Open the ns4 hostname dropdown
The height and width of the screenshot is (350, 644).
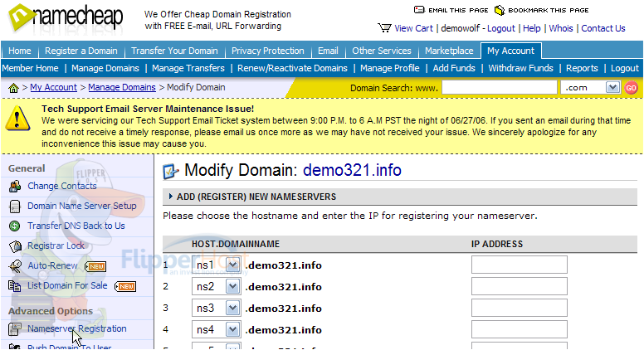pyautogui.click(x=232, y=329)
